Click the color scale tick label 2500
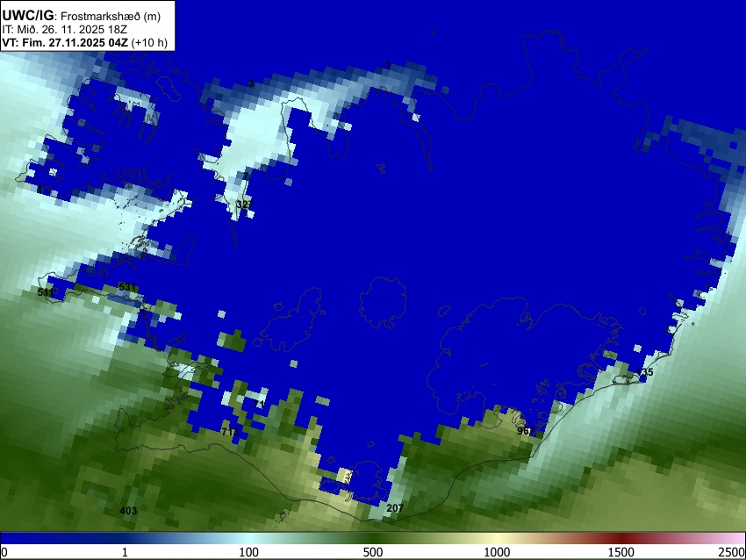Image resolution: width=746 pixels, height=560 pixels. tap(733, 552)
